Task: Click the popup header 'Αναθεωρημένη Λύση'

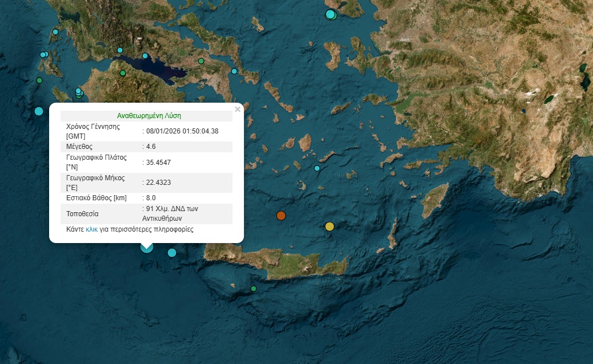Action: (x=149, y=116)
